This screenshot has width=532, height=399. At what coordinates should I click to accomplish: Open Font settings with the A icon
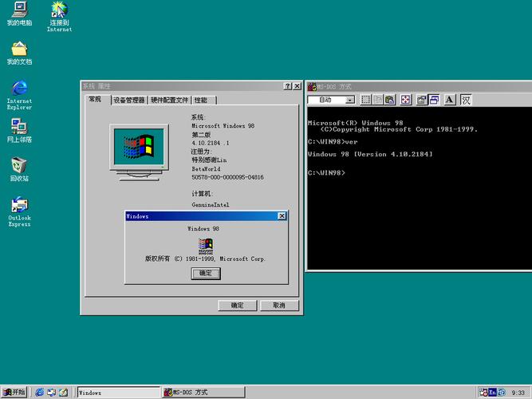point(450,100)
